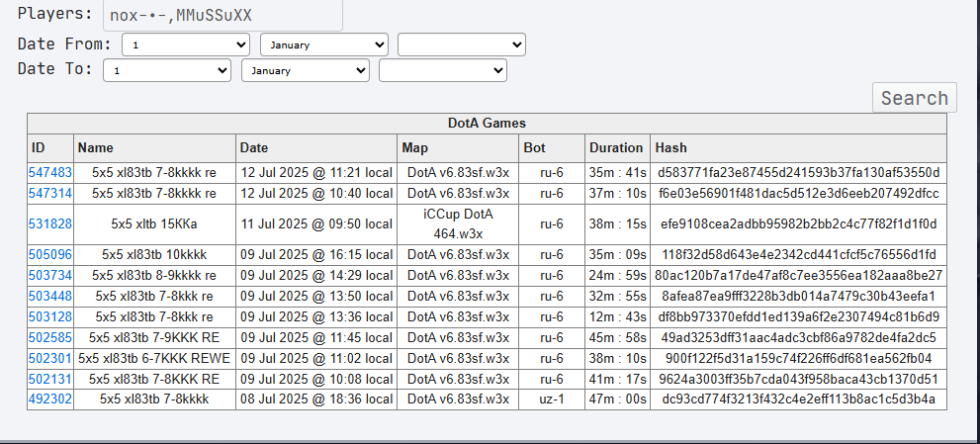This screenshot has width=980, height=444.
Task: Open game ID 502301 link
Action: tap(50, 358)
